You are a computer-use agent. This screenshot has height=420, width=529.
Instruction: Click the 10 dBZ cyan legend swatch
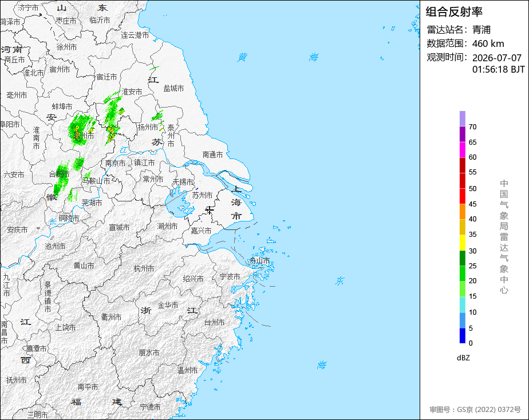point(462,304)
